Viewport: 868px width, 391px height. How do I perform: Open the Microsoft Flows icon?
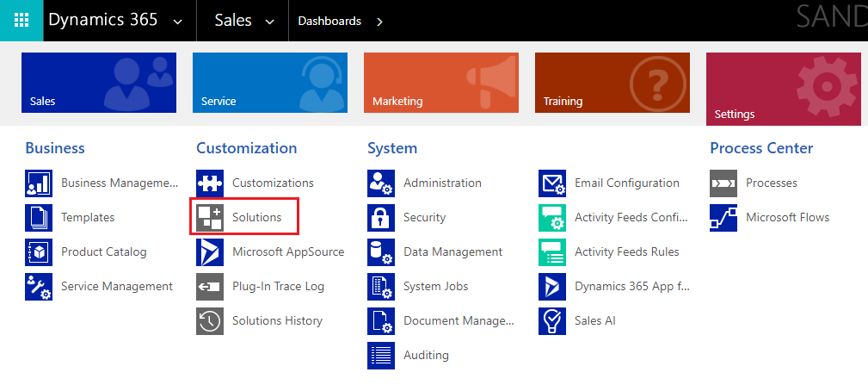tap(723, 217)
